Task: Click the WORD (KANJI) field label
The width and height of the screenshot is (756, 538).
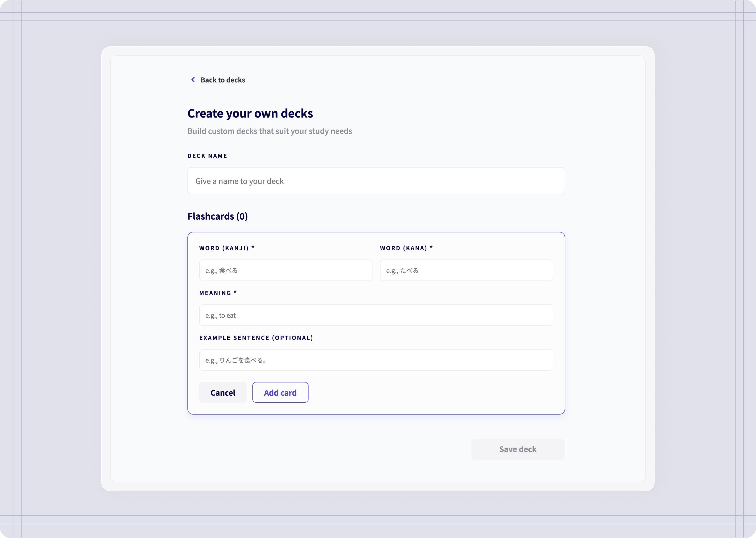Action: click(x=224, y=248)
